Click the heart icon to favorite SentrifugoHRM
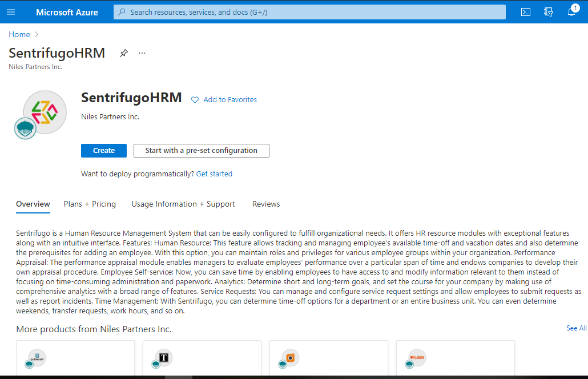Image resolution: width=588 pixels, height=379 pixels. 195,100
